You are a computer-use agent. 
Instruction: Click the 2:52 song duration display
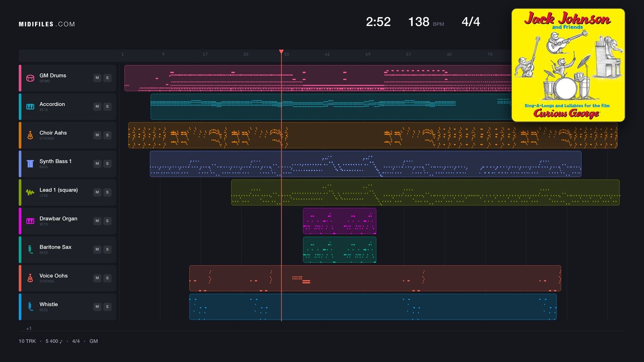click(378, 22)
